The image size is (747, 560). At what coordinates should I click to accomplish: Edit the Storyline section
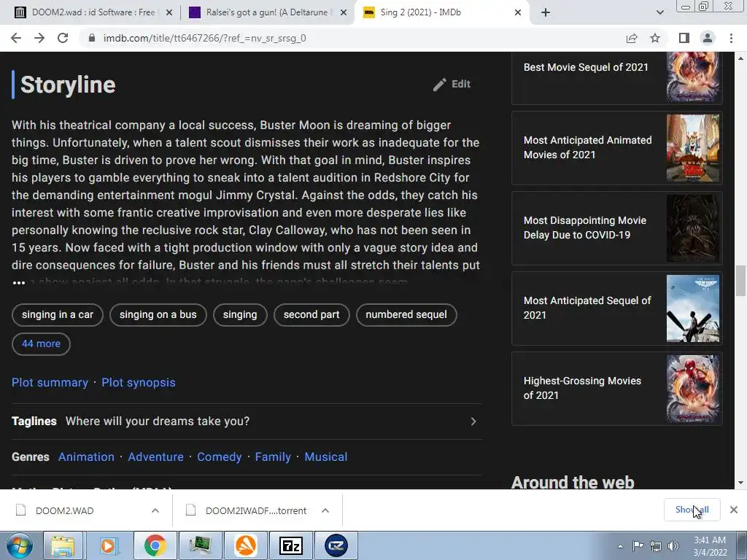[452, 85]
